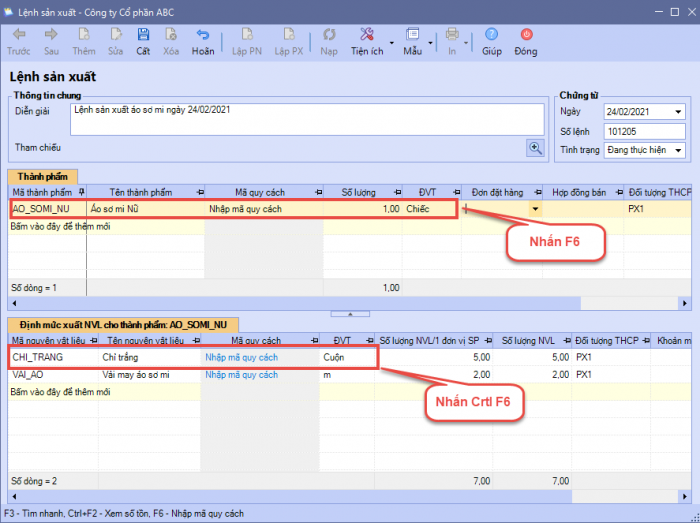Select the Định mức xuất NVL tab
This screenshot has height=523, width=700.
coord(122,324)
